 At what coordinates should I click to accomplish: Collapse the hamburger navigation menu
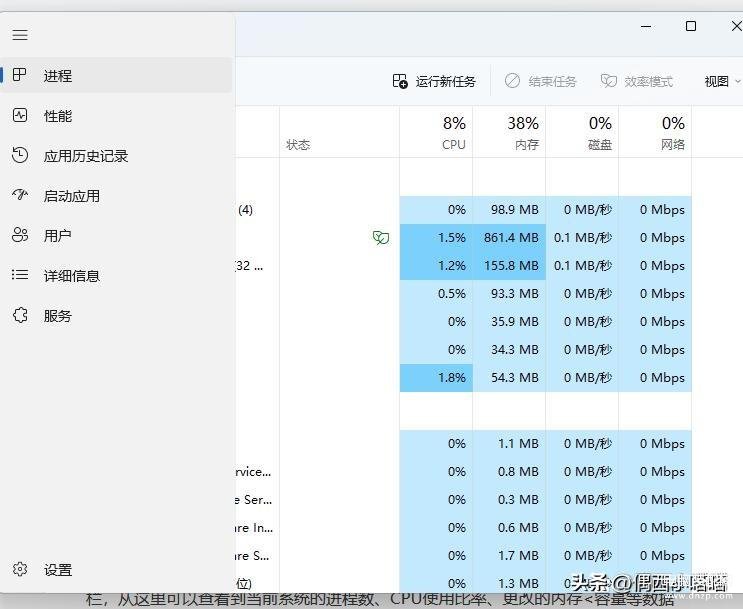pos(20,35)
